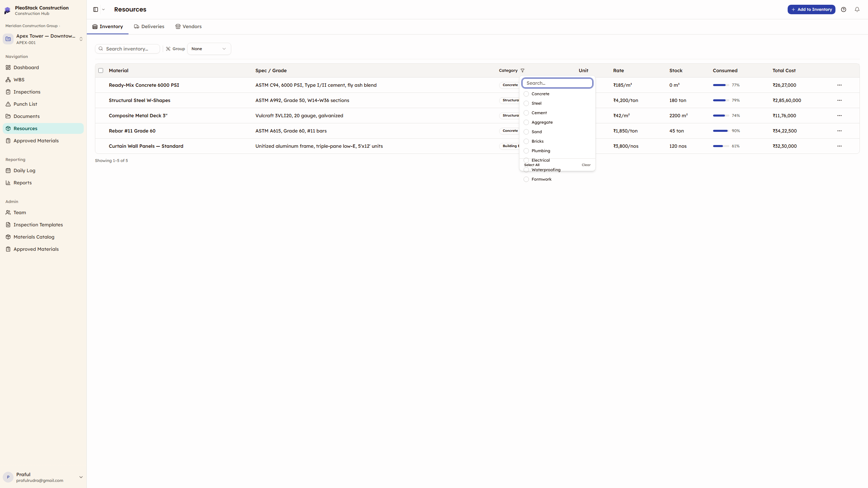Click the 61% consumed progress bar
The height and width of the screenshot is (488, 868).
(x=721, y=146)
